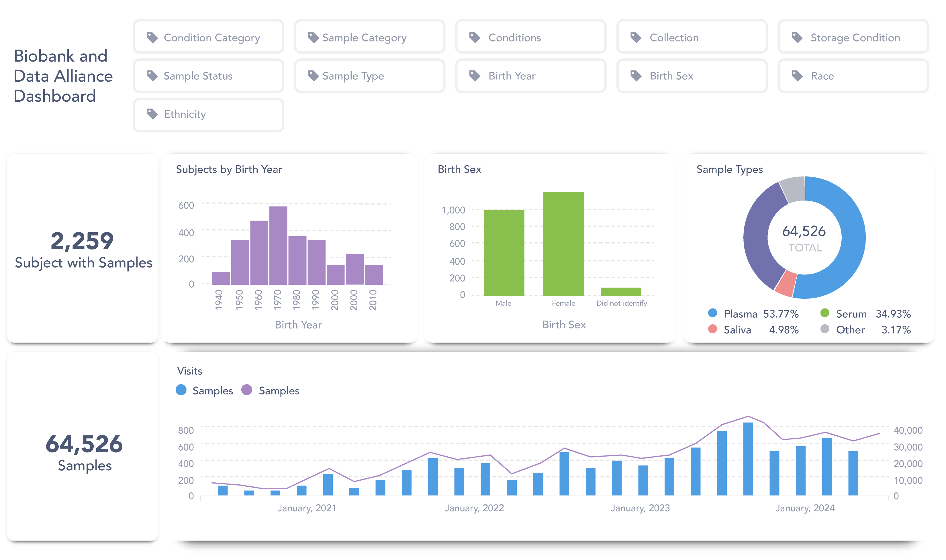Click the tag icon beside Condition Category

[152, 37]
